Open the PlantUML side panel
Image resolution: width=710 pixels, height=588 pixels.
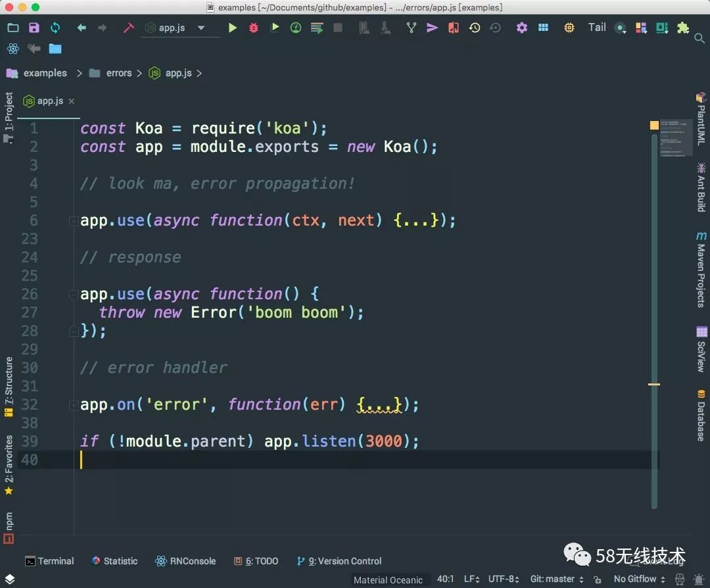click(x=701, y=118)
